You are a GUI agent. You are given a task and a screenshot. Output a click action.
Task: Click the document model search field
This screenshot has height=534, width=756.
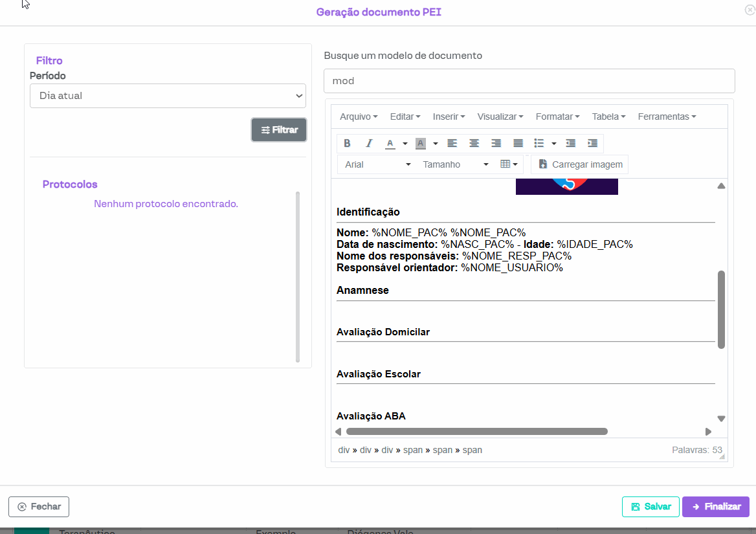529,81
